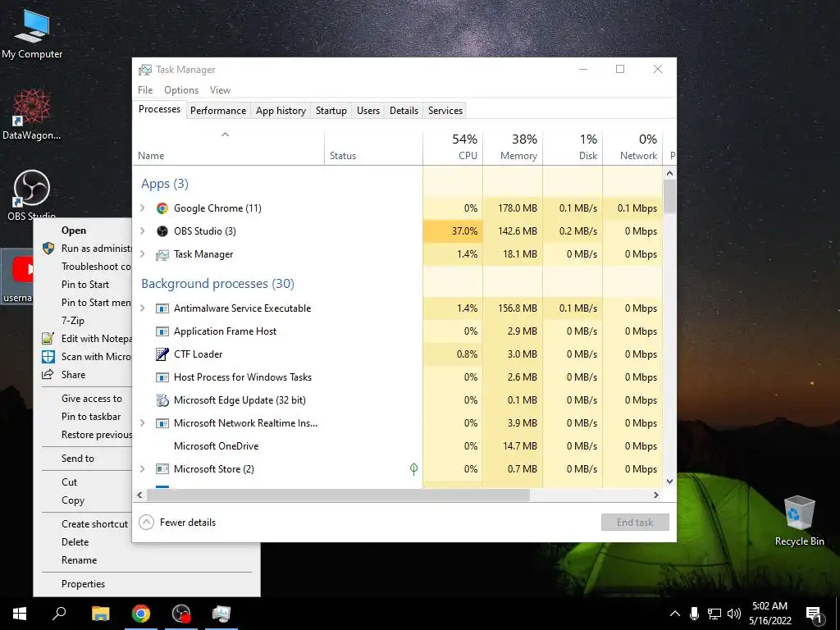Click the horizontal scrollbar right arrow
This screenshot has width=840, height=630.
655,495
